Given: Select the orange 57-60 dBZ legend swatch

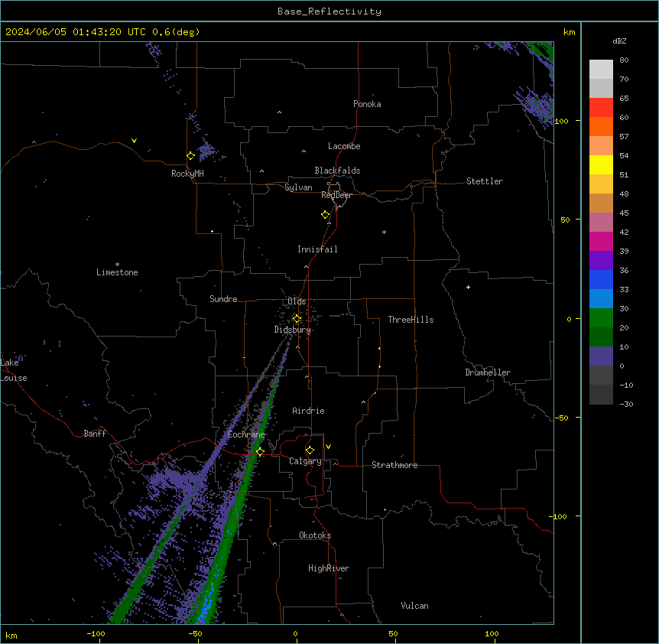Looking at the screenshot, I should coord(601,126).
